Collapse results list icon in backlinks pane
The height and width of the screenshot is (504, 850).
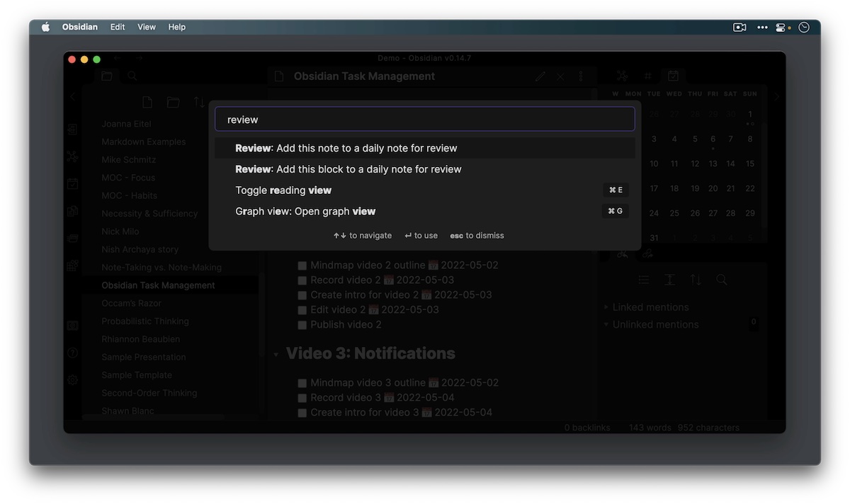coord(643,280)
